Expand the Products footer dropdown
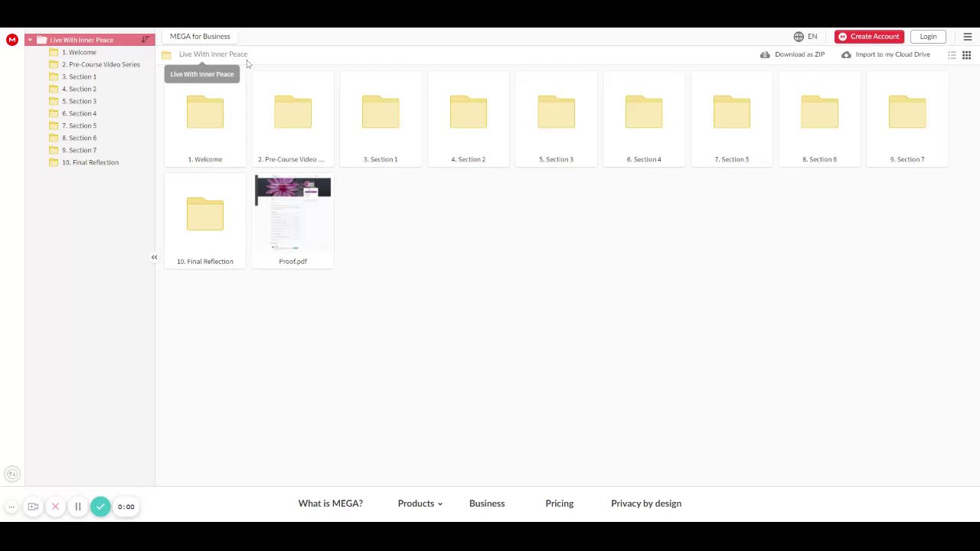The width and height of the screenshot is (980, 551). point(420,504)
